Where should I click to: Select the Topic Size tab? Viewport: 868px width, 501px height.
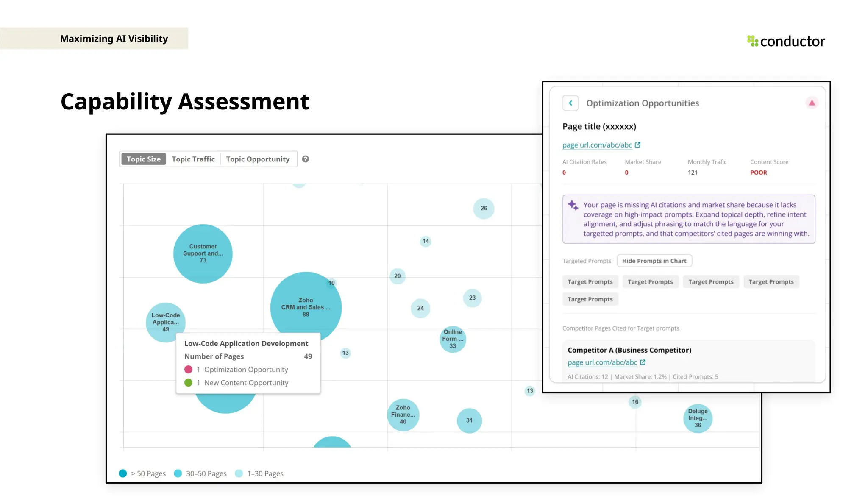coord(144,159)
